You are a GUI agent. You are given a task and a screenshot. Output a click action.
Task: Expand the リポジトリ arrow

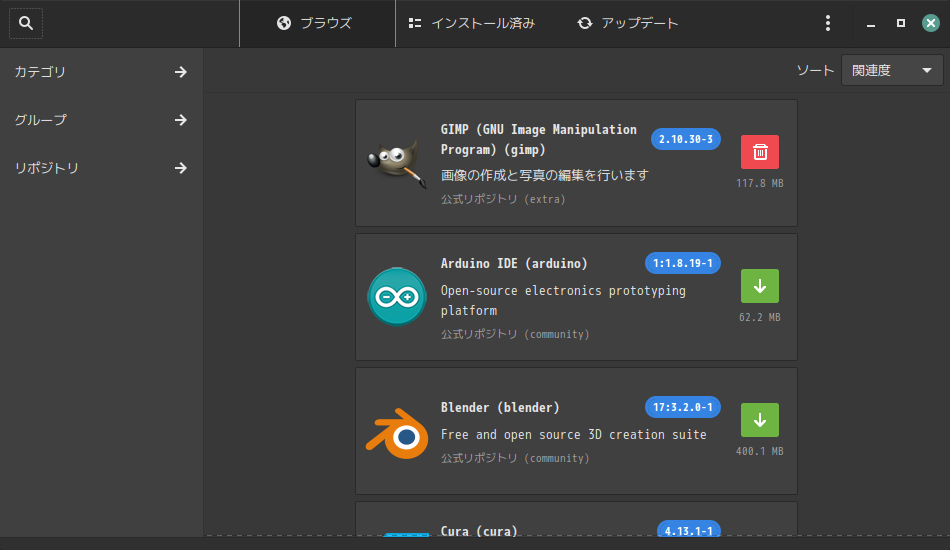click(x=181, y=168)
